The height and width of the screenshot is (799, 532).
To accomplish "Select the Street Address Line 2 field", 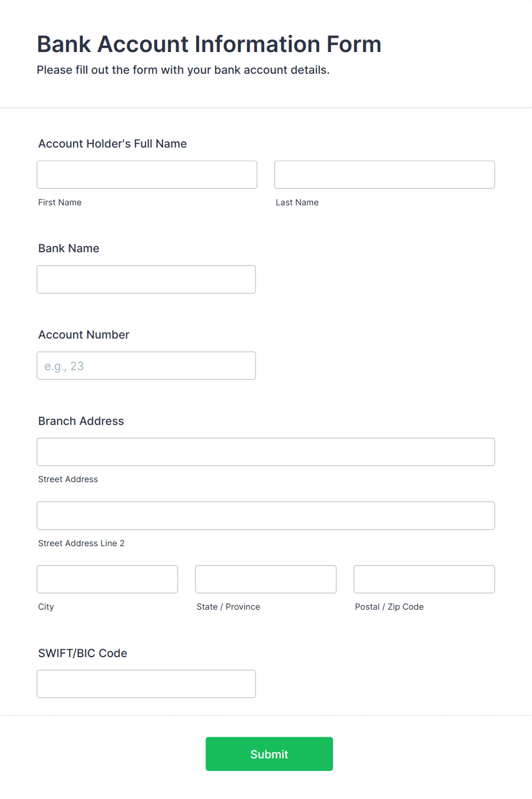I will (265, 515).
